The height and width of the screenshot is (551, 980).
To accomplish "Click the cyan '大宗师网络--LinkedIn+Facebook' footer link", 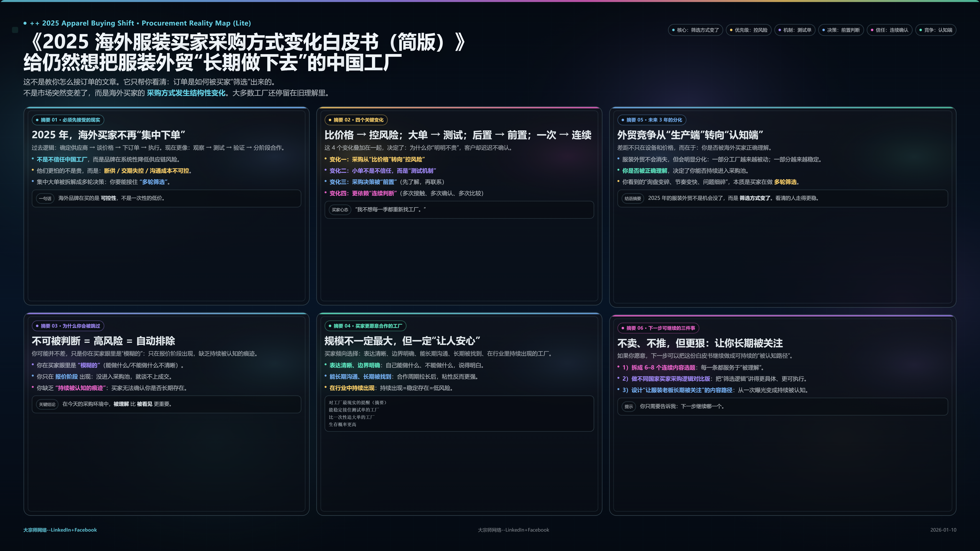I will point(60,530).
